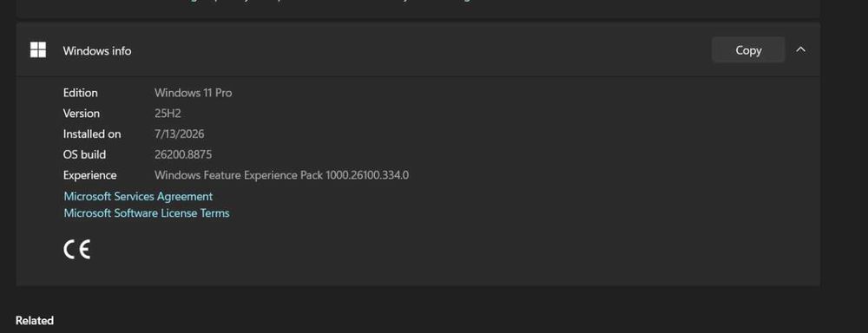Click the 26200.8875 build number

point(183,154)
